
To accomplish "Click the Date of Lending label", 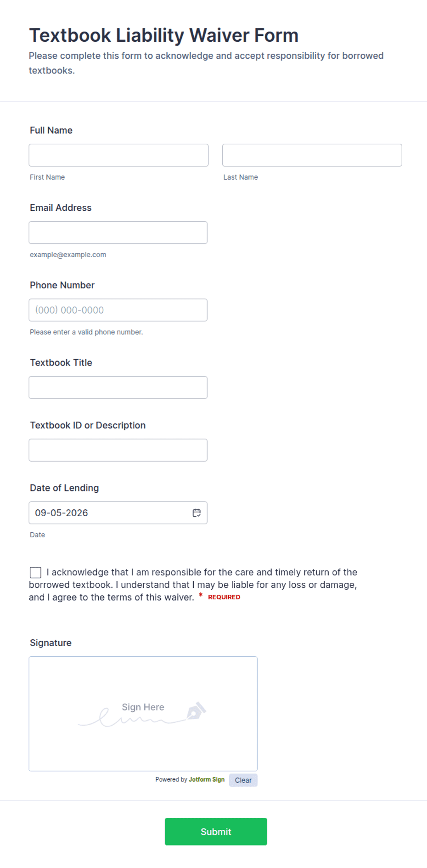I will [64, 488].
